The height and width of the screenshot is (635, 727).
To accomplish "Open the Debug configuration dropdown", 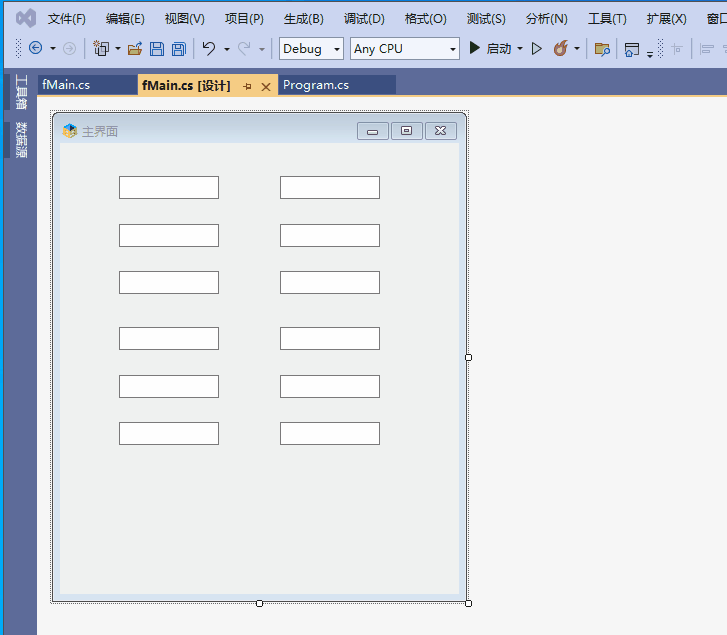I will click(311, 49).
